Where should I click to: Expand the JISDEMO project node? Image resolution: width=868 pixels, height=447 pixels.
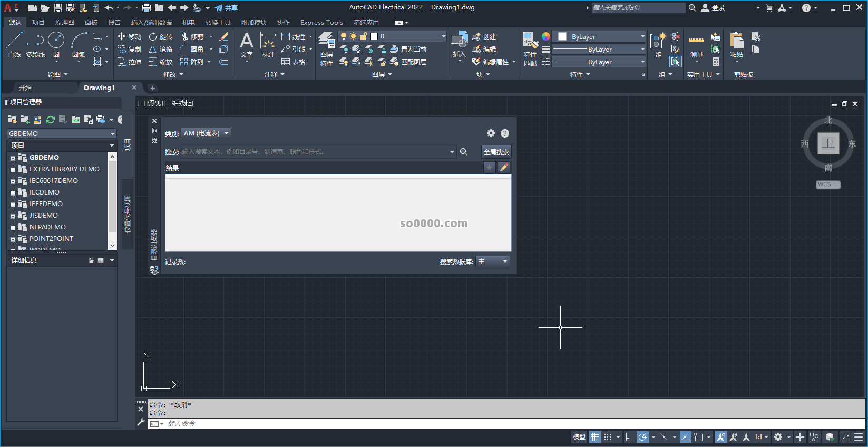(x=13, y=216)
